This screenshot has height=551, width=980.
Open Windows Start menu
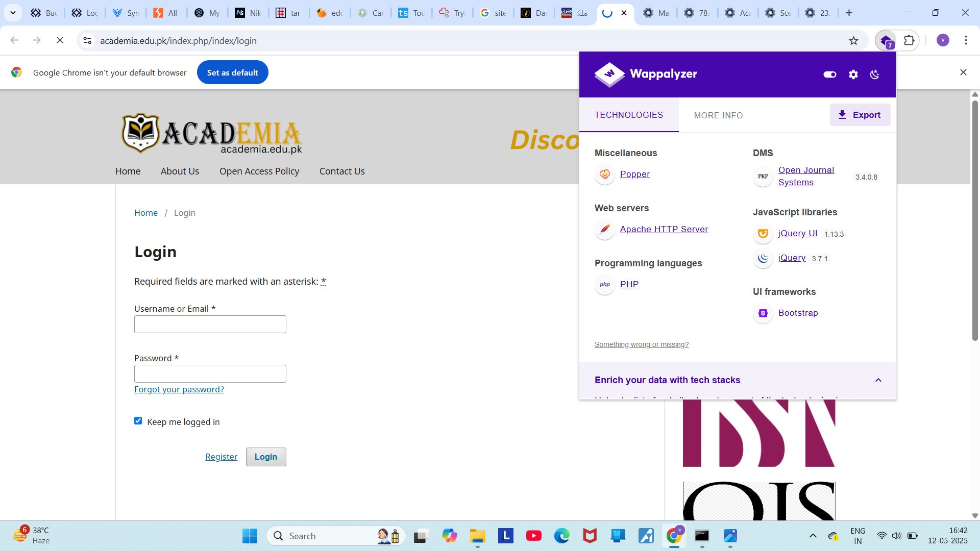point(250,536)
